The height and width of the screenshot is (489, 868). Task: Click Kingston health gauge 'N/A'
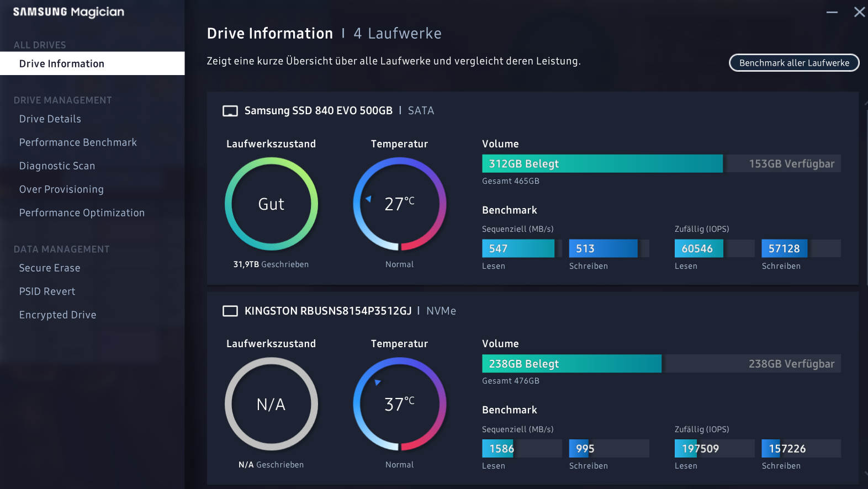point(271,404)
